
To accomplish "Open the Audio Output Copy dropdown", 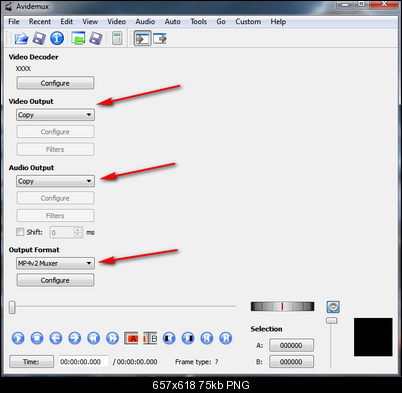I will (55, 181).
